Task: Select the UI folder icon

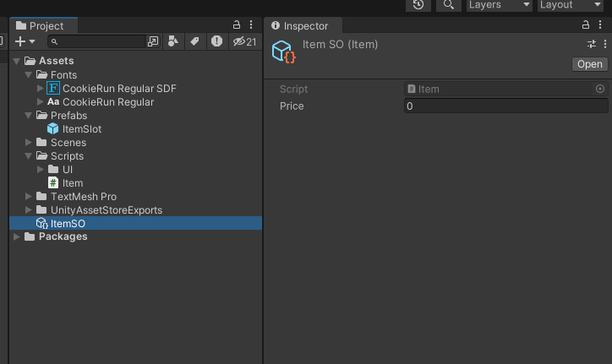Action: [53, 169]
